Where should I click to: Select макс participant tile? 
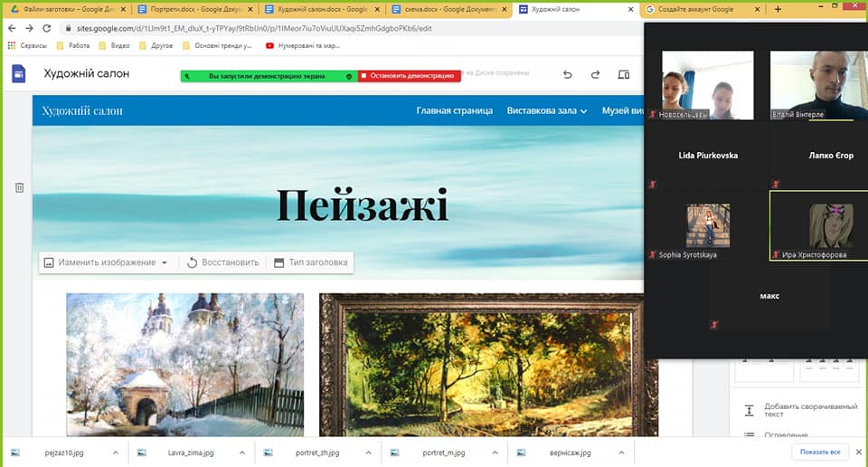click(x=769, y=296)
